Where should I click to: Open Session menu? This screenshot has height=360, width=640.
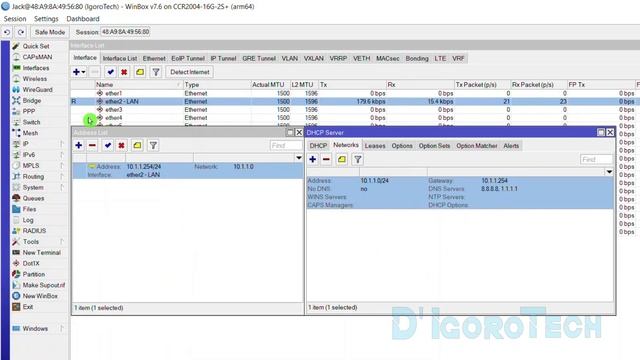[15, 19]
